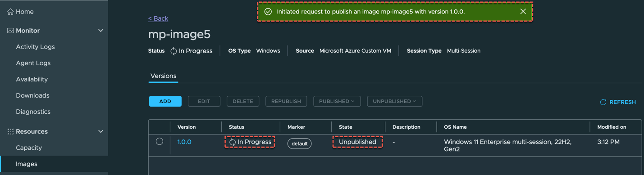Dismiss the publish notification banner

pyautogui.click(x=523, y=12)
